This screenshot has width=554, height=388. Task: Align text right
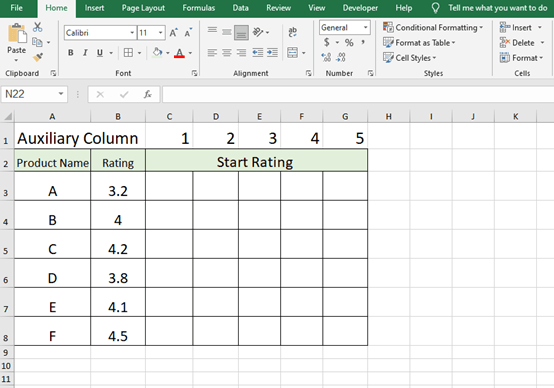click(242, 53)
